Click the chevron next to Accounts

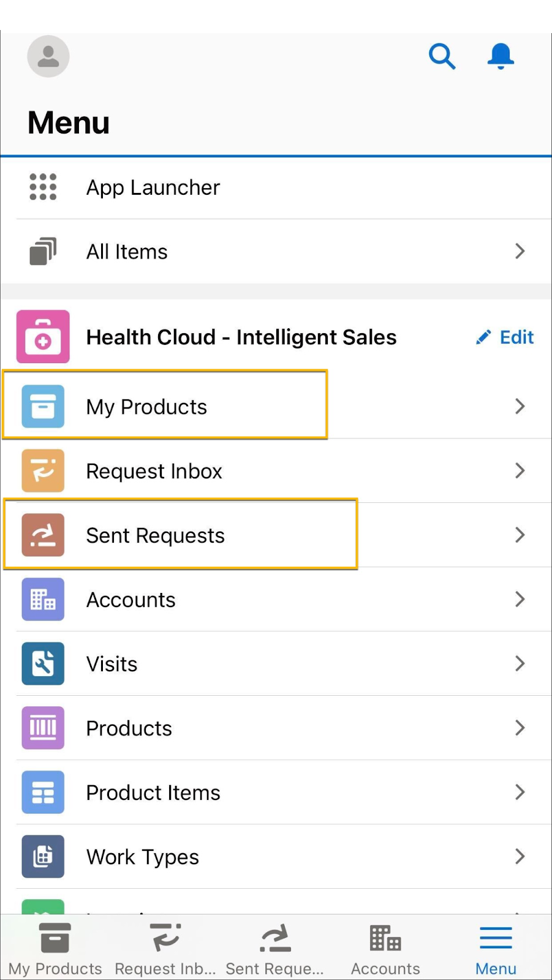coord(520,599)
